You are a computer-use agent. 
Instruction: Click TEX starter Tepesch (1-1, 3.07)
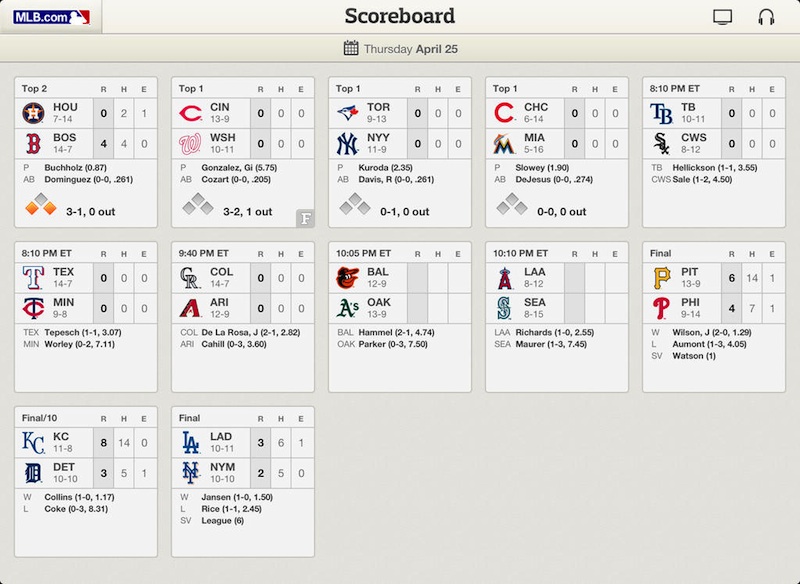click(x=83, y=332)
